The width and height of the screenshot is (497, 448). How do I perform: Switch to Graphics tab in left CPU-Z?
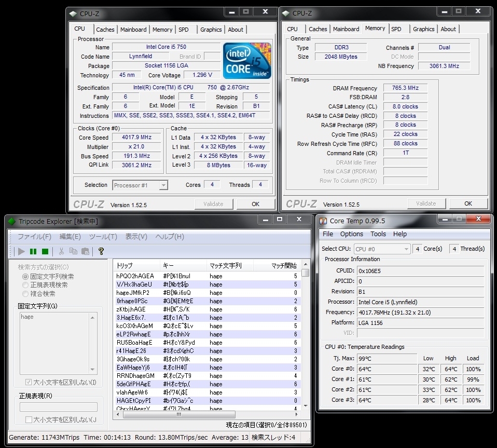[211, 30]
